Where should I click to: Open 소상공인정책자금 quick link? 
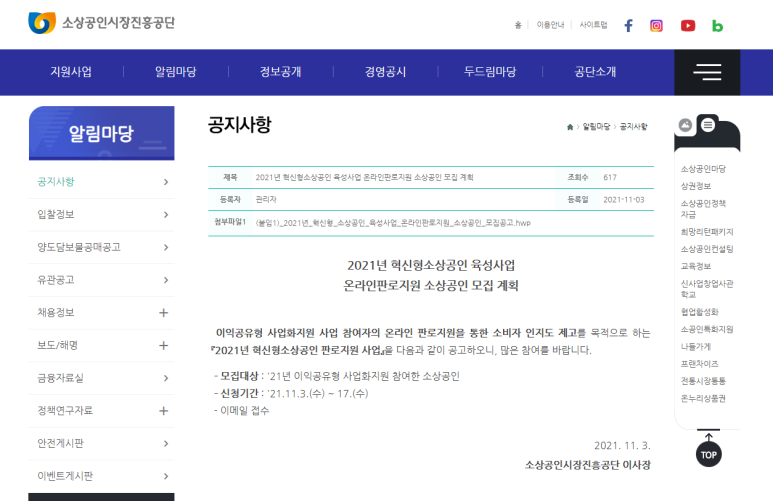703,209
